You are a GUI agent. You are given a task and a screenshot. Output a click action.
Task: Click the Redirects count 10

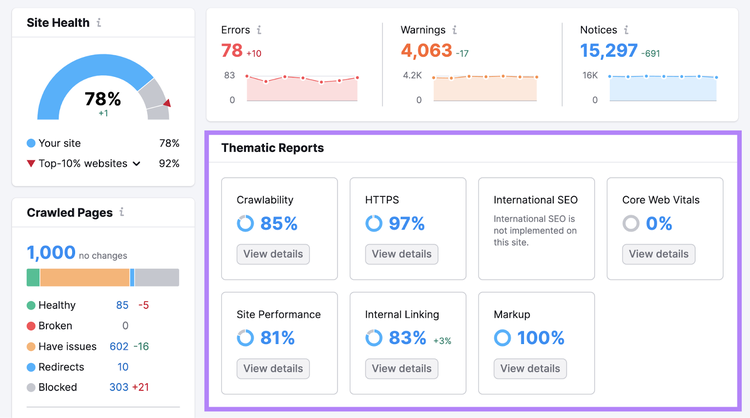point(123,367)
